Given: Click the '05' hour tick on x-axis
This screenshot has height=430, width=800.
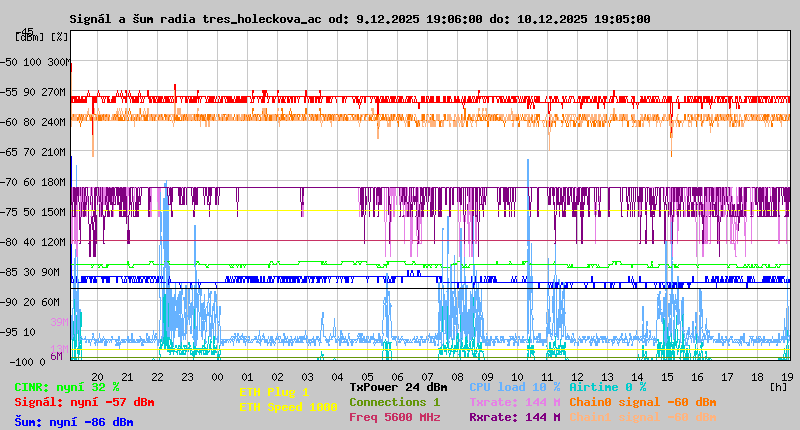Looking at the screenshot, I should point(367,377).
